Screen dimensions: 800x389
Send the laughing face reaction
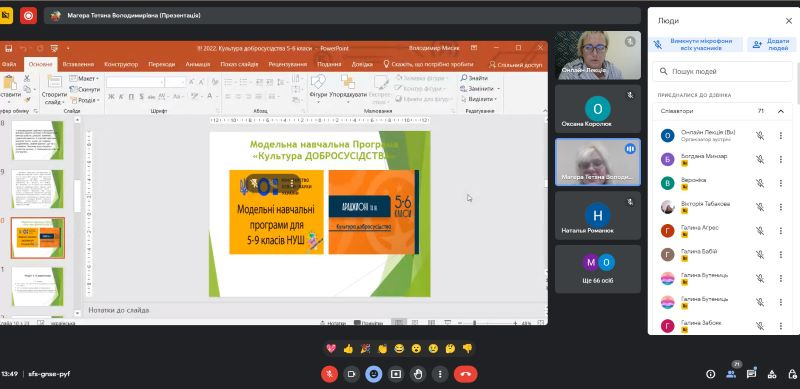[x=399, y=349]
